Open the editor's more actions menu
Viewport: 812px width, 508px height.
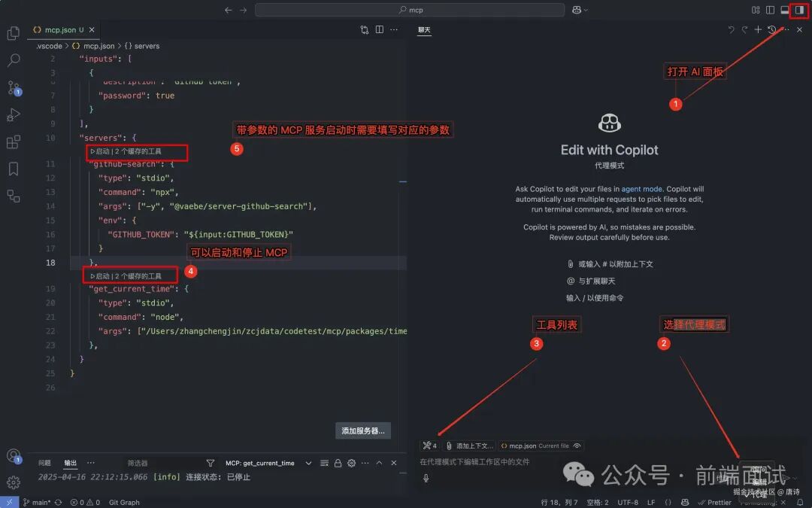[x=394, y=30]
